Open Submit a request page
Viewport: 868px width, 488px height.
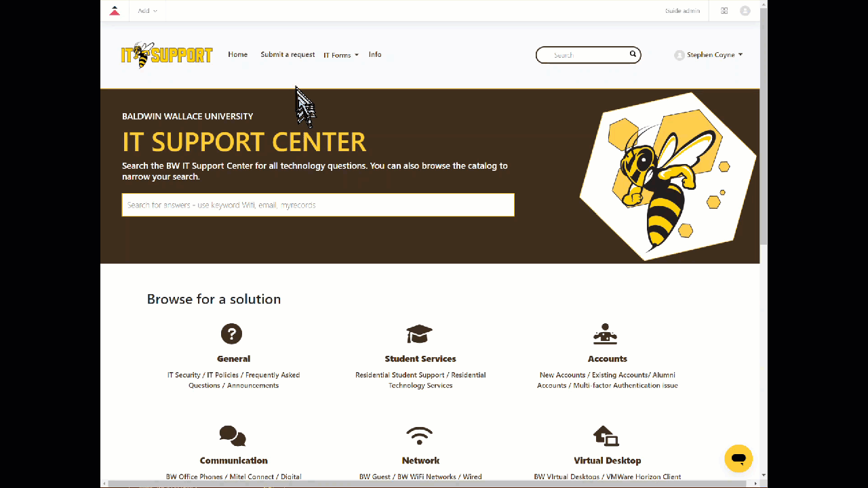point(288,54)
